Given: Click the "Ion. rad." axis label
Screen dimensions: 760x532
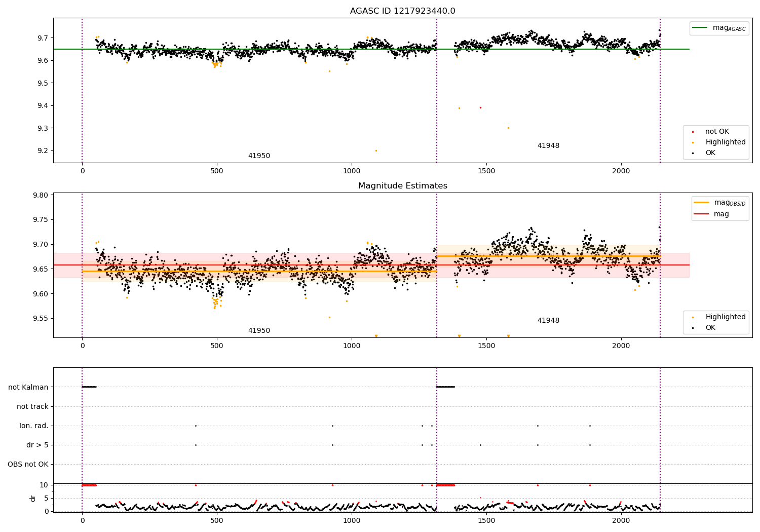Looking at the screenshot, I should (x=34, y=426).
